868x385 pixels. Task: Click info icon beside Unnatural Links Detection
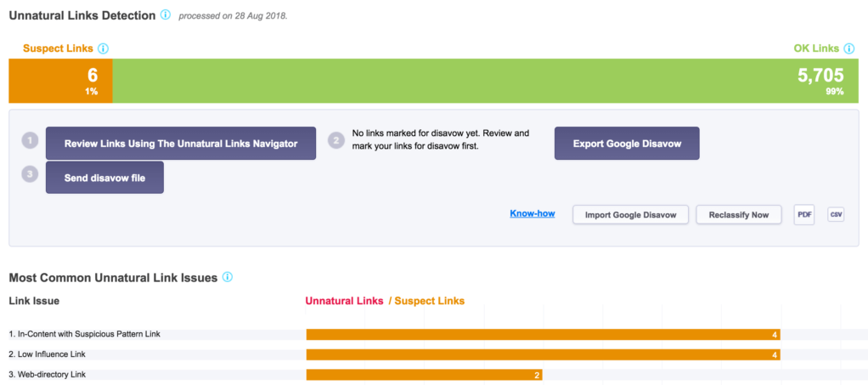point(166,15)
